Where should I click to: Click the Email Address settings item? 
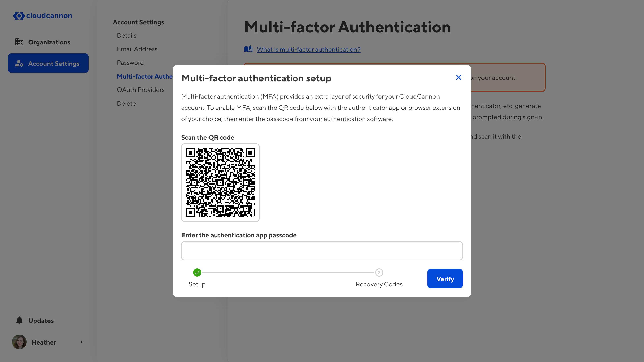(x=137, y=49)
